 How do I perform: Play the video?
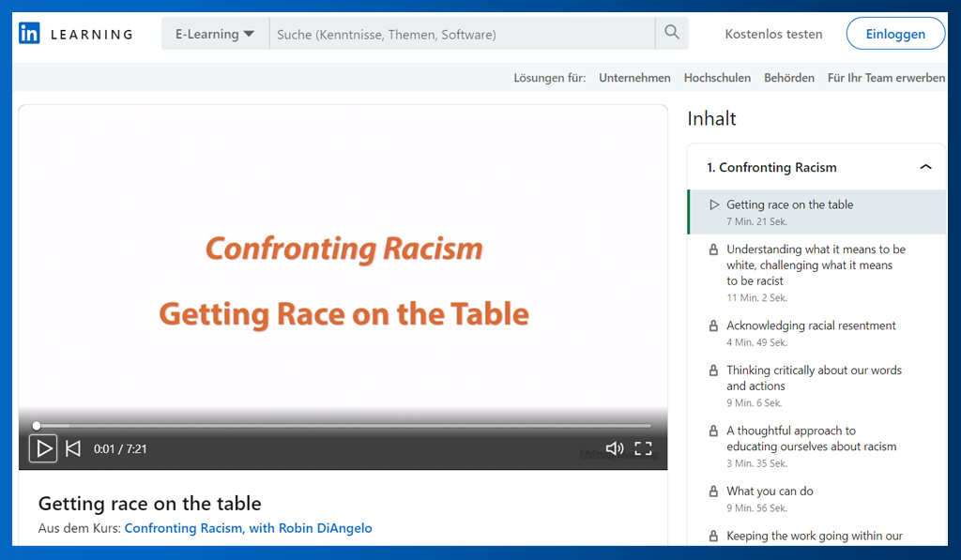43,448
